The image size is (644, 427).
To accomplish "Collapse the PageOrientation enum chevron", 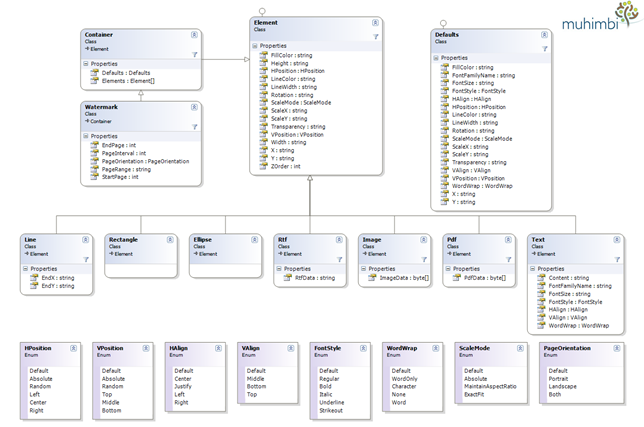I will [617, 348].
